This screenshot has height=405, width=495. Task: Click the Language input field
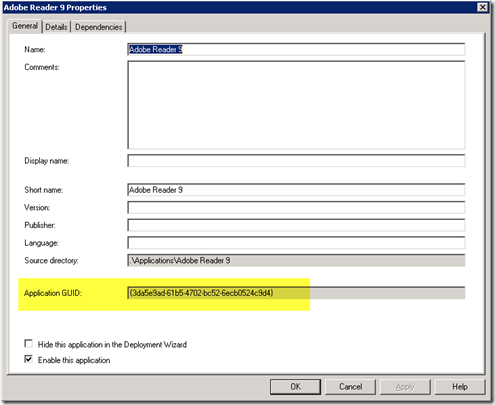296,243
